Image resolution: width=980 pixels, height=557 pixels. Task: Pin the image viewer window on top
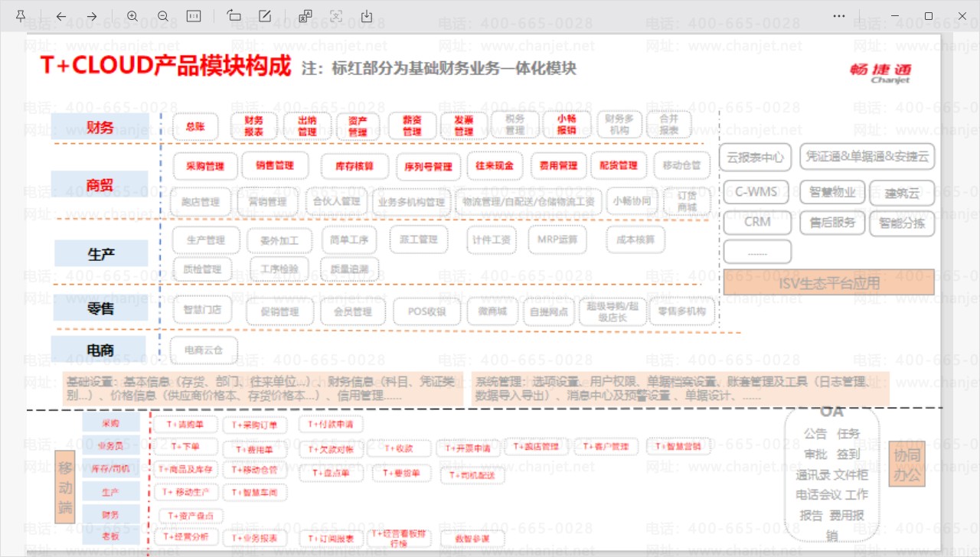coord(21,16)
